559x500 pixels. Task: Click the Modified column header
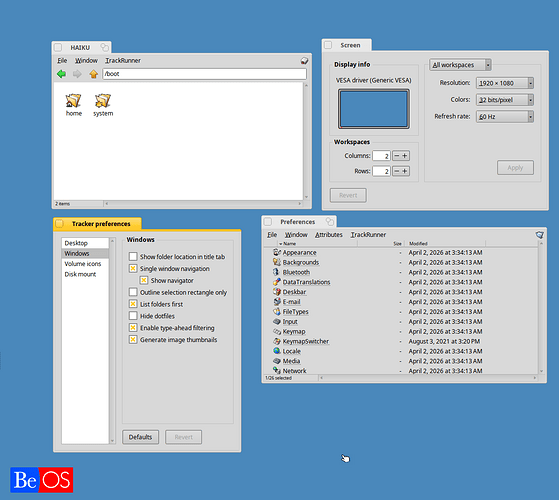click(446, 244)
